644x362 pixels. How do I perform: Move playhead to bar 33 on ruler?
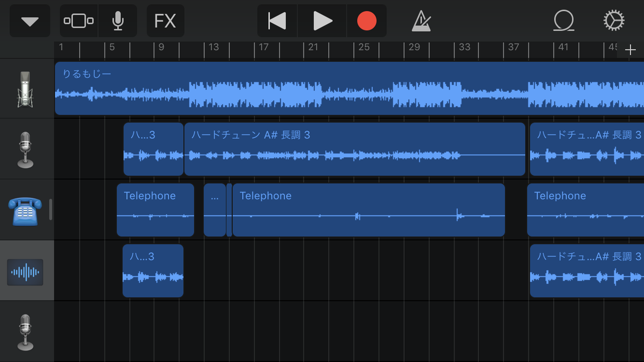tap(465, 47)
